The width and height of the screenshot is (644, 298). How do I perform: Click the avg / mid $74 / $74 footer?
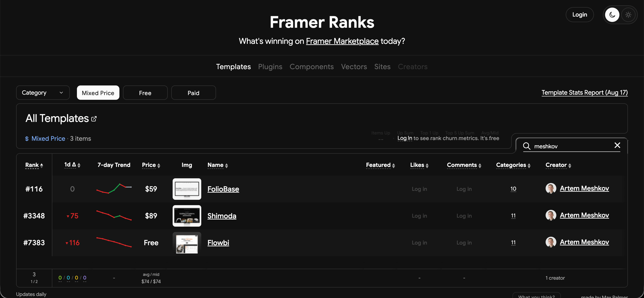(x=151, y=278)
